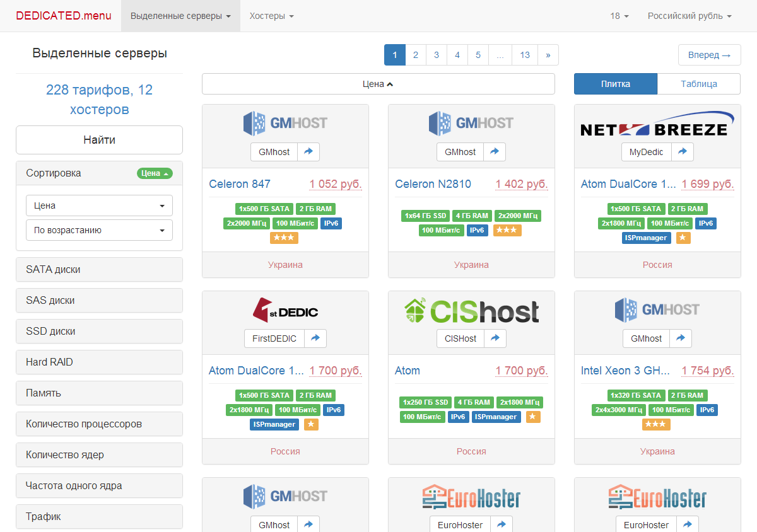This screenshot has height=532, width=757.
Task: Switch to Плитка view
Action: (x=616, y=84)
